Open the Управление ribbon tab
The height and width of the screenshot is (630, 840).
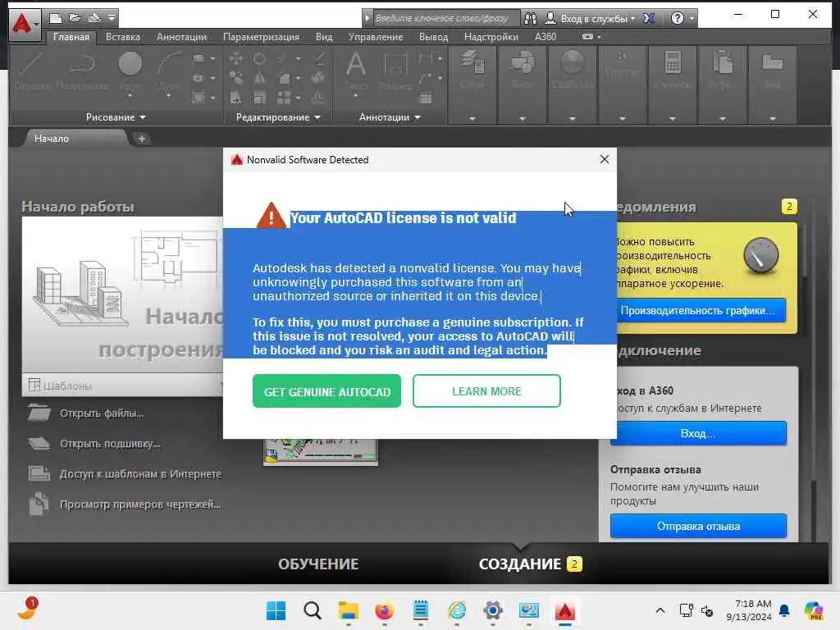(376, 36)
